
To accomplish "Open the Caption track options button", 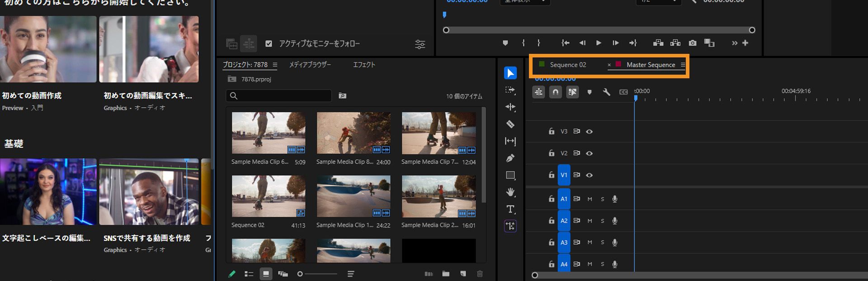I will tap(623, 92).
